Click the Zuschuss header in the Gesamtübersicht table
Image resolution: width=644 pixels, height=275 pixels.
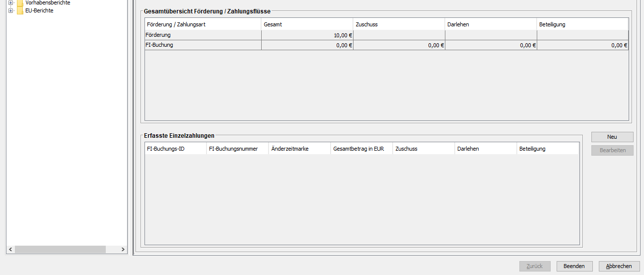(399, 24)
